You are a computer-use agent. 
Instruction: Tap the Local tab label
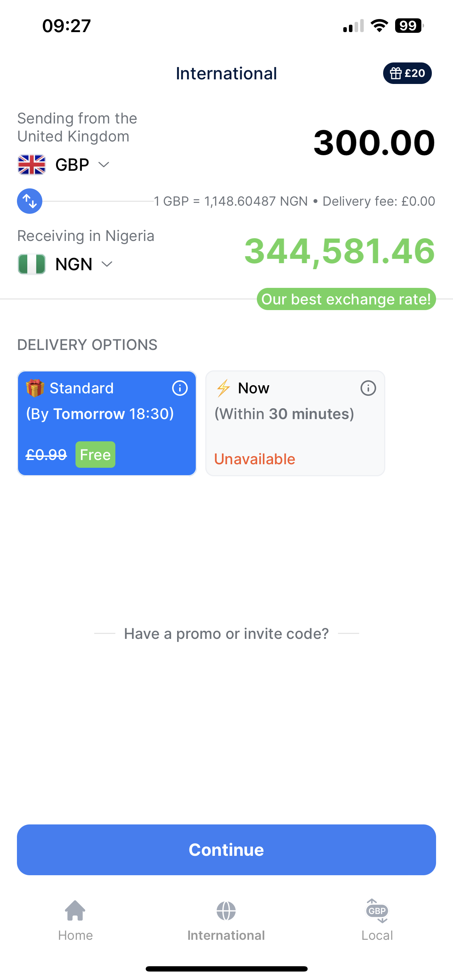pyautogui.click(x=377, y=936)
